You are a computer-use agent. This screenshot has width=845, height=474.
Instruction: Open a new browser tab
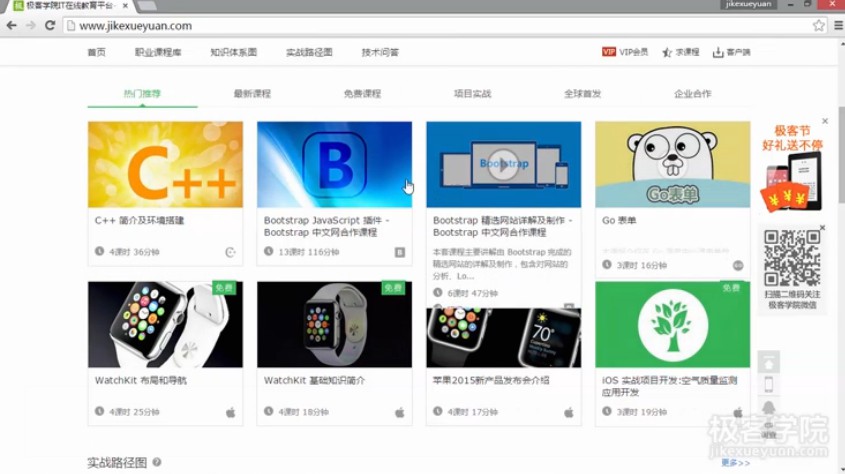coord(146,6)
